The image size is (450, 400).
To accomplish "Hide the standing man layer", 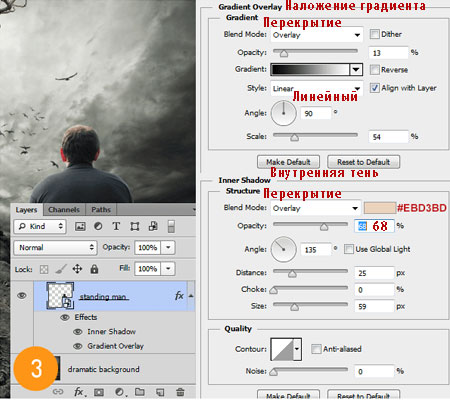I will click(x=22, y=295).
